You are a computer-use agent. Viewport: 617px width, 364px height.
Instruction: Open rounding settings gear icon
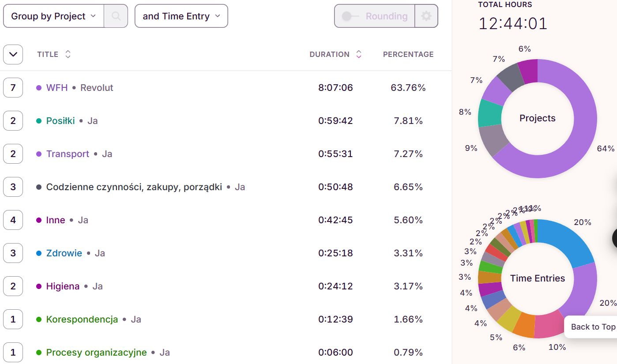(426, 16)
